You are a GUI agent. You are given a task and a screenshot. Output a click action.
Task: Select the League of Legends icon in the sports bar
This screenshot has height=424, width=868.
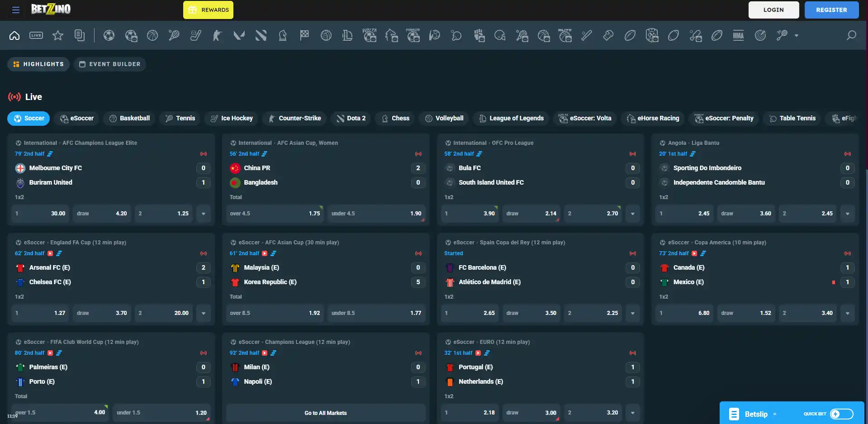click(x=348, y=35)
